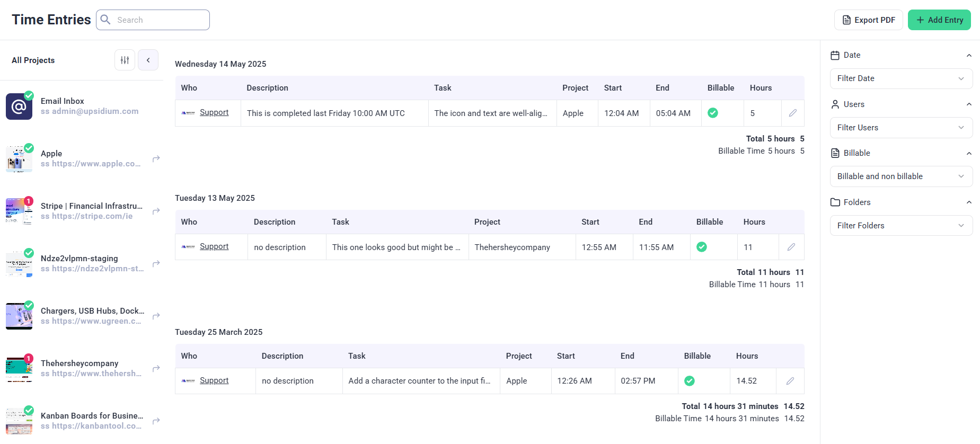Toggle billable checkmark on 25 March entry
Screen dimensions: 980x444
689,381
